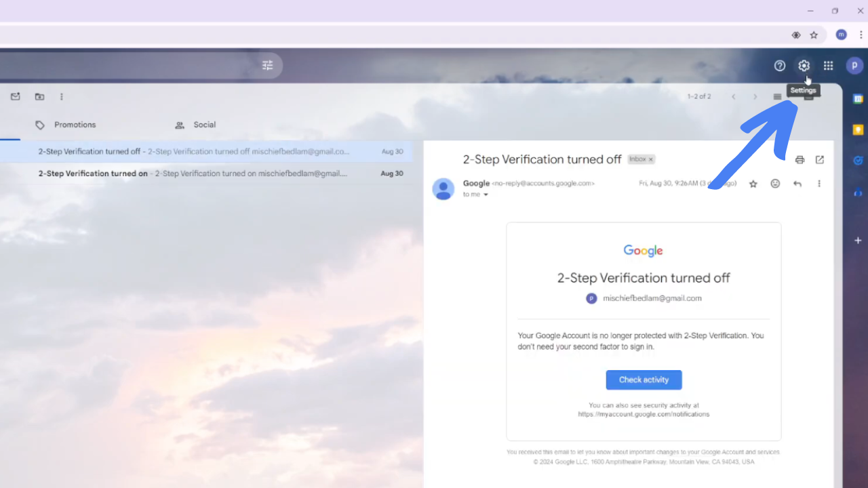The width and height of the screenshot is (868, 488).
Task: Open the Google Account avatar 'P'
Action: (854, 66)
